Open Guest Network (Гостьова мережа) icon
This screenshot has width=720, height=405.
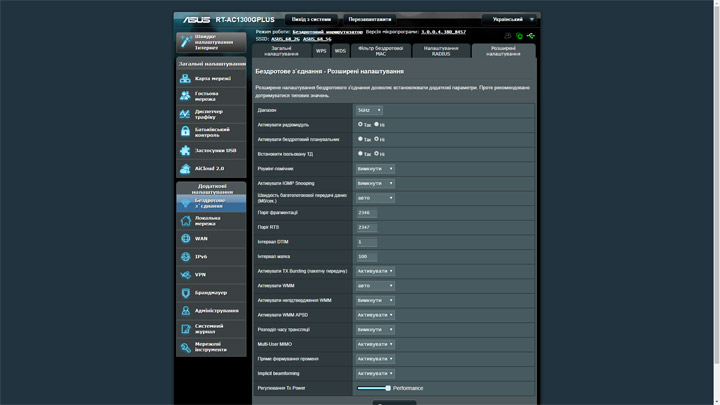coord(185,96)
